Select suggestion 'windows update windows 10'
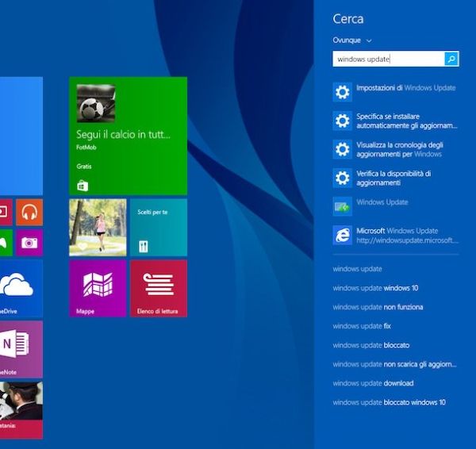Screen dimensions: 476x449 375,288
